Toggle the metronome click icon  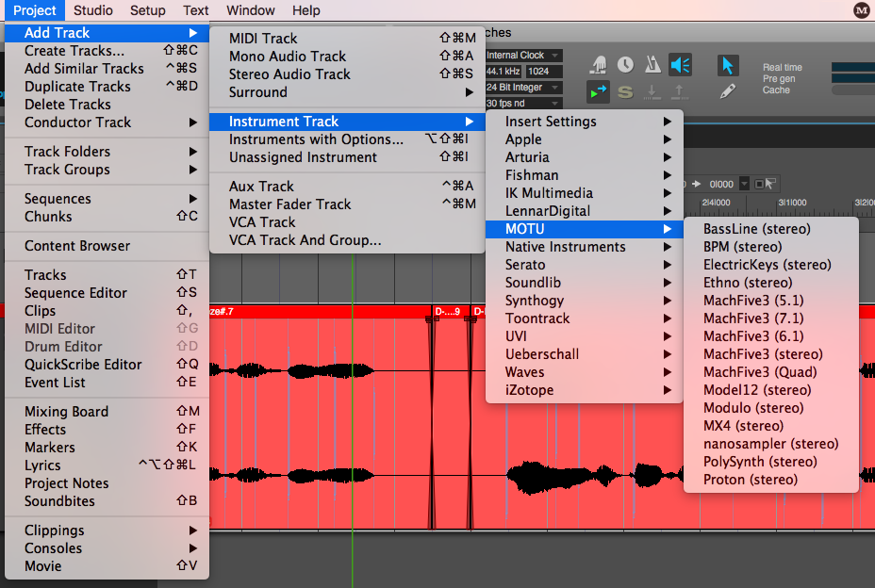(652, 65)
